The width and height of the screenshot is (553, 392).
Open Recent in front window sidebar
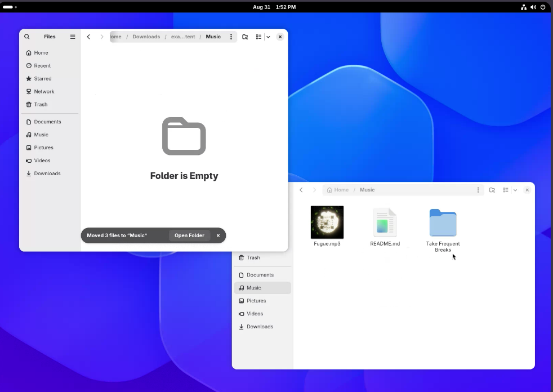point(50,66)
